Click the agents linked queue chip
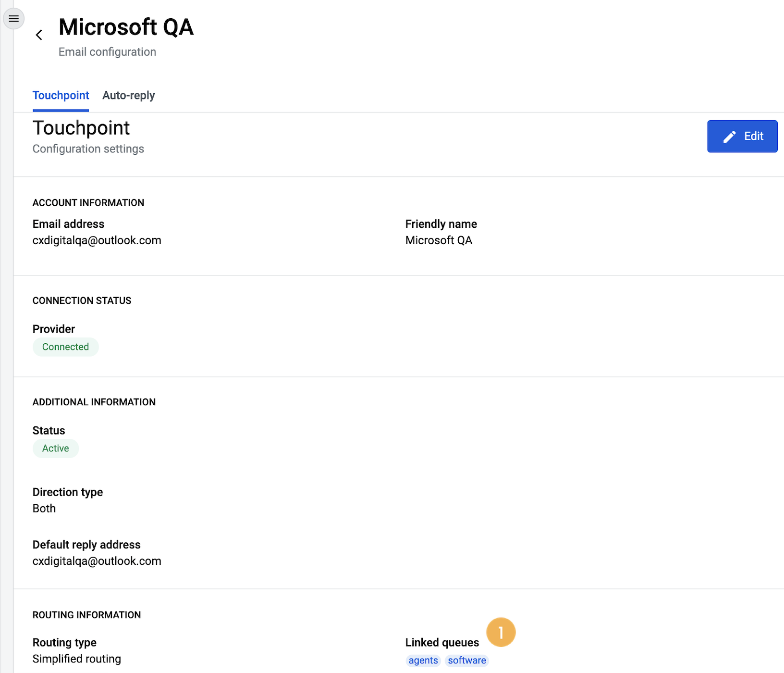Screen dimensions: 784x673 pos(423,661)
